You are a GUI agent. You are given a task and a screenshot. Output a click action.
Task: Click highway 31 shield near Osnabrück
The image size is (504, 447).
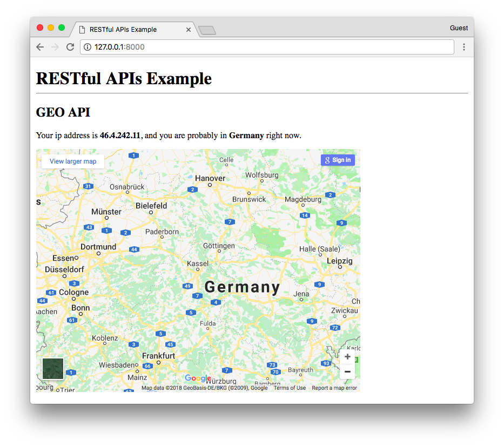pos(88,186)
